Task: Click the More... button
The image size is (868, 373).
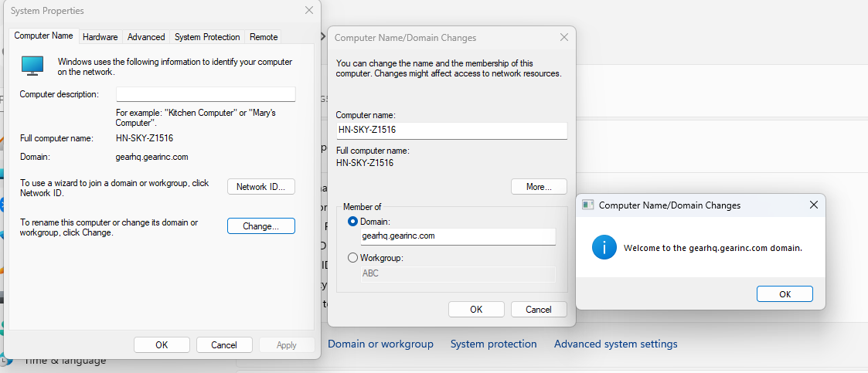Action: 539,187
